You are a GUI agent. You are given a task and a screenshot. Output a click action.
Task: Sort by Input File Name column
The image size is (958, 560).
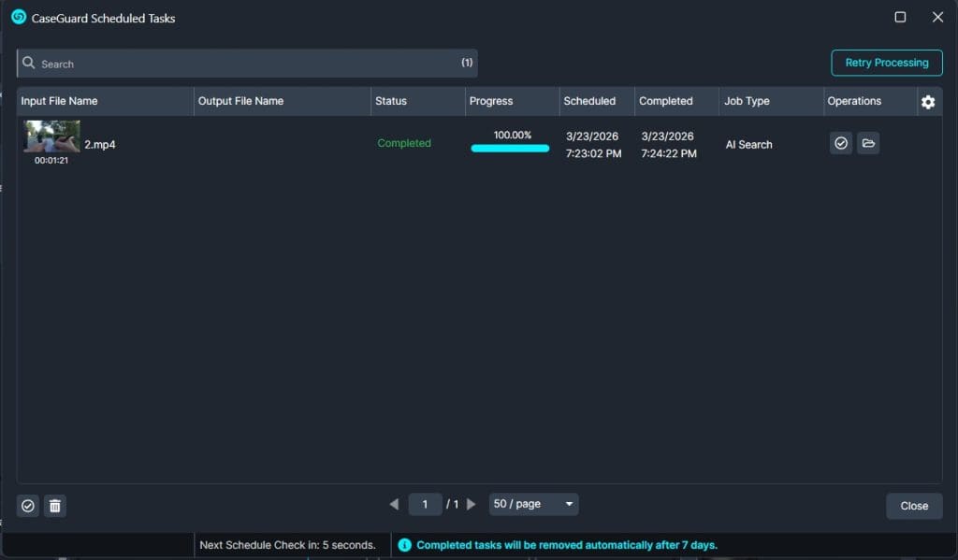point(60,101)
